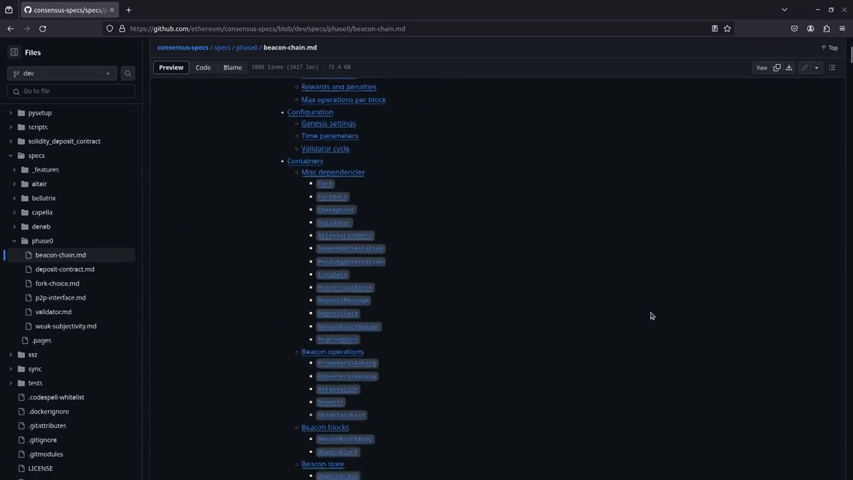Click the Go to file search field

[x=71, y=91]
